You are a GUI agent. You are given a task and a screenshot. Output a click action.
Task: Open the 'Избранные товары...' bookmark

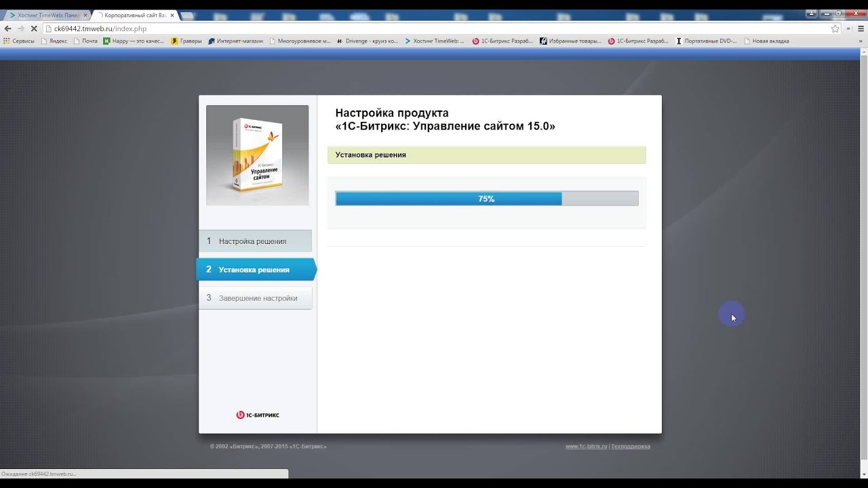coord(570,41)
